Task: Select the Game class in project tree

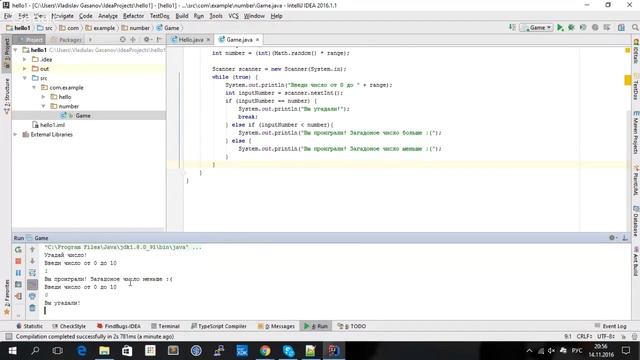Action: pos(83,116)
